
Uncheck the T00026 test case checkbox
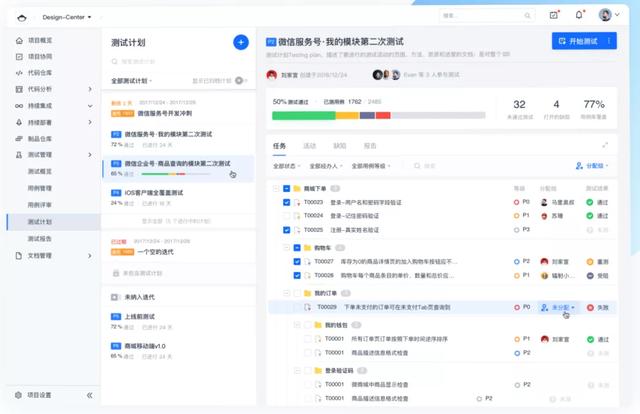point(297,275)
